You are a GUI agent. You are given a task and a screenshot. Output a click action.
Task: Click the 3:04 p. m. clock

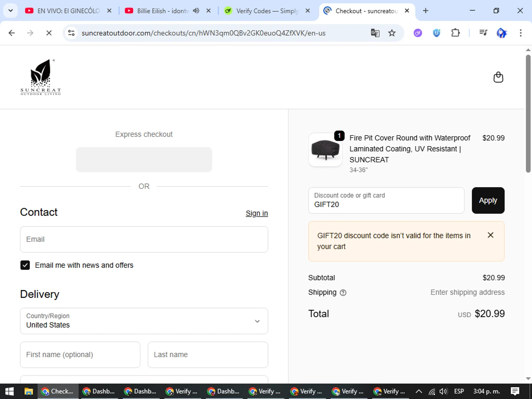[x=487, y=391]
